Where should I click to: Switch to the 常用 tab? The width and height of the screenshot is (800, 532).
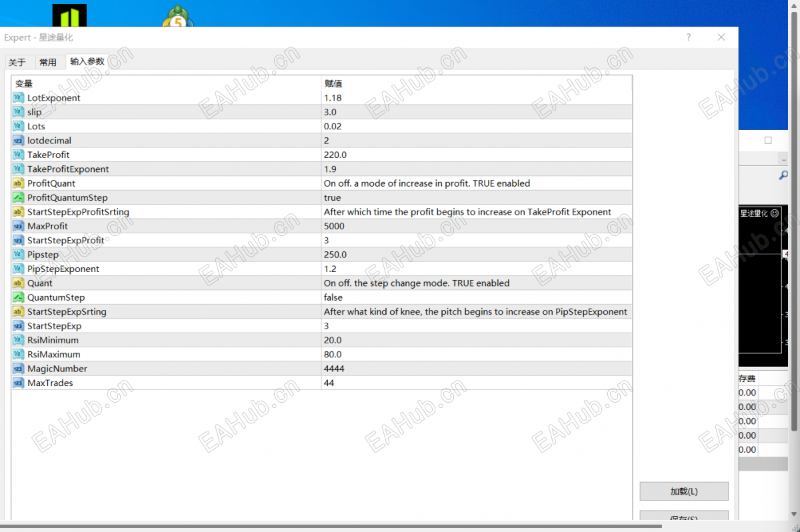coord(48,63)
